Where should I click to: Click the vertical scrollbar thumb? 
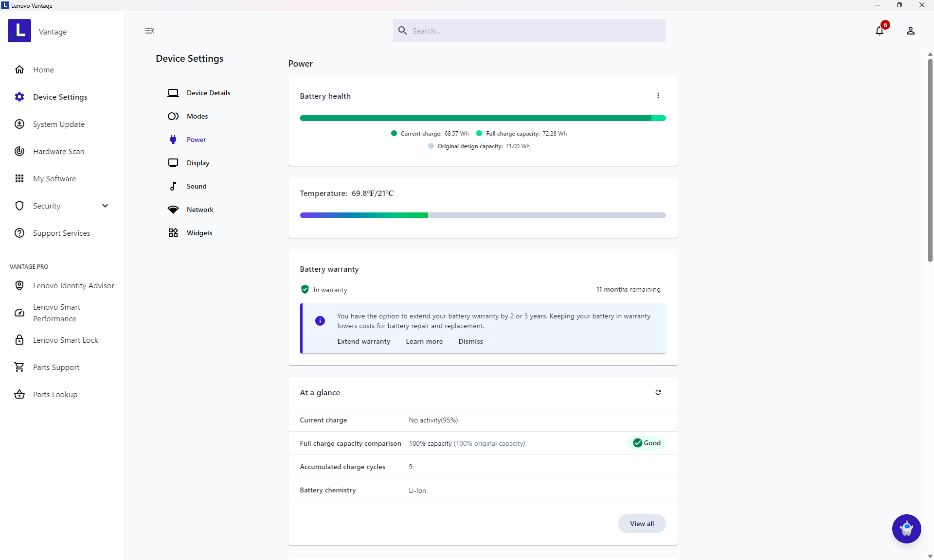tap(930, 160)
